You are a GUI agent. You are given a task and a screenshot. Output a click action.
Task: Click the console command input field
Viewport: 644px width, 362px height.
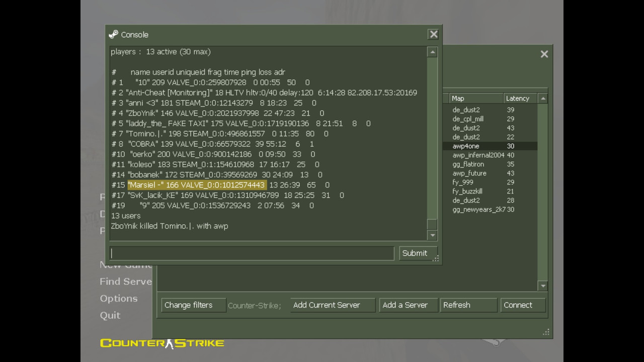point(252,253)
